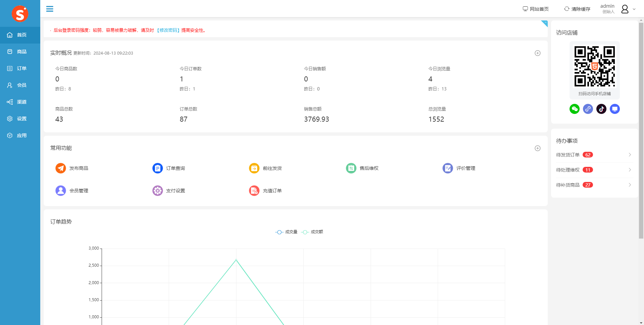Click the chart peak data point
644x325 pixels.
(x=236, y=260)
